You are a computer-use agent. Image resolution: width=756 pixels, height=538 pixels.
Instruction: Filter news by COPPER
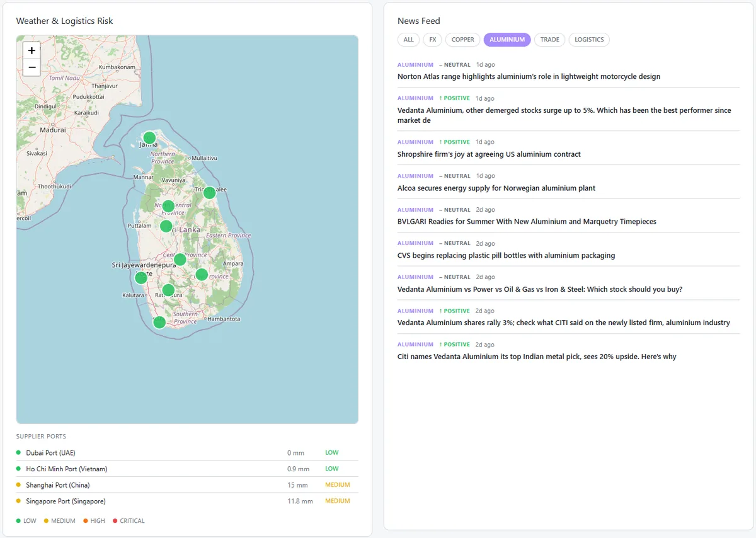coord(462,40)
